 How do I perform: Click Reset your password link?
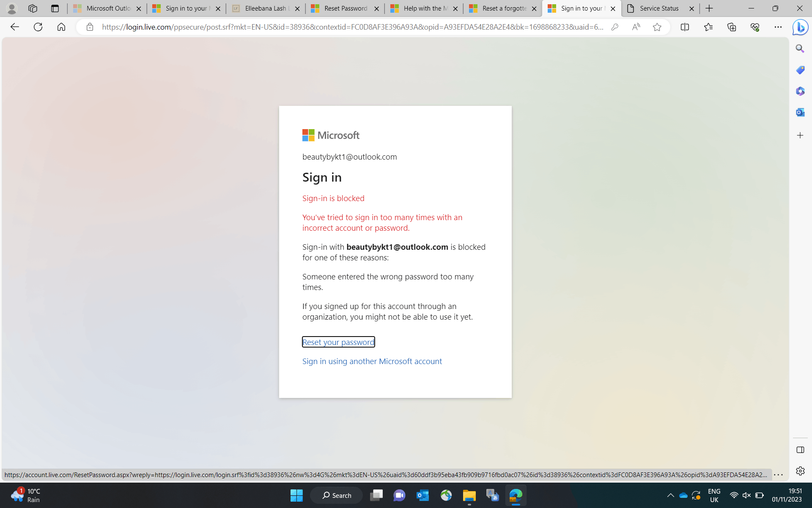tap(338, 342)
